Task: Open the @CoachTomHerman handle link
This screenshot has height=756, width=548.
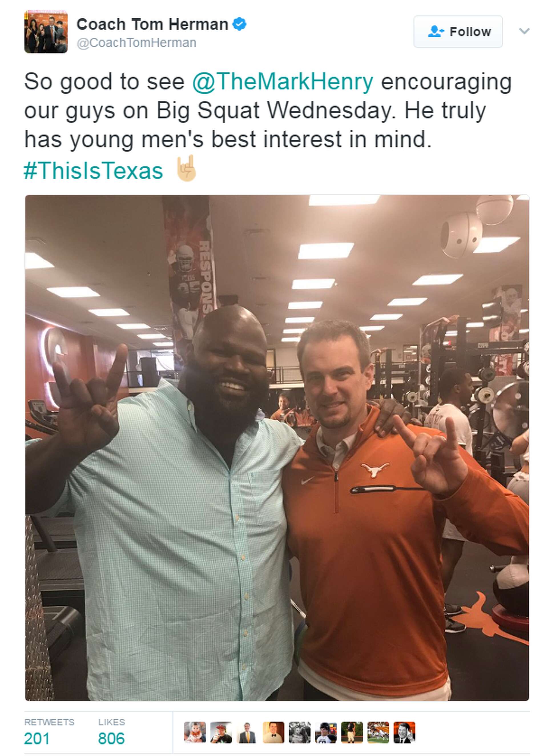Action: (136, 43)
